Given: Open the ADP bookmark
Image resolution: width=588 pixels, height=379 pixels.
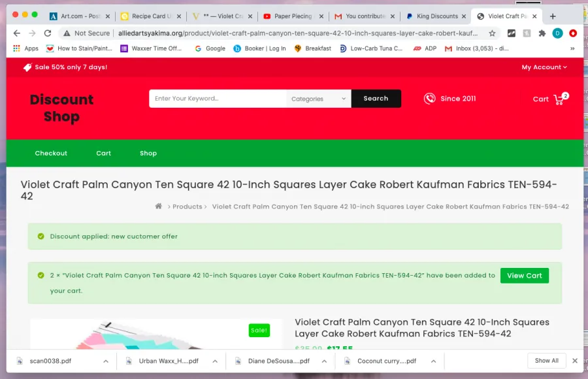Looking at the screenshot, I should (x=425, y=48).
